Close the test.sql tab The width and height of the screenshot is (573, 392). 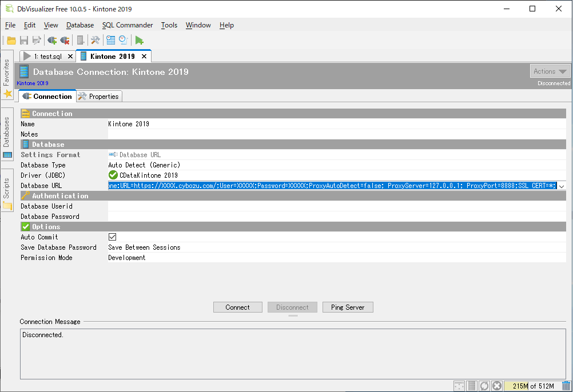point(70,56)
